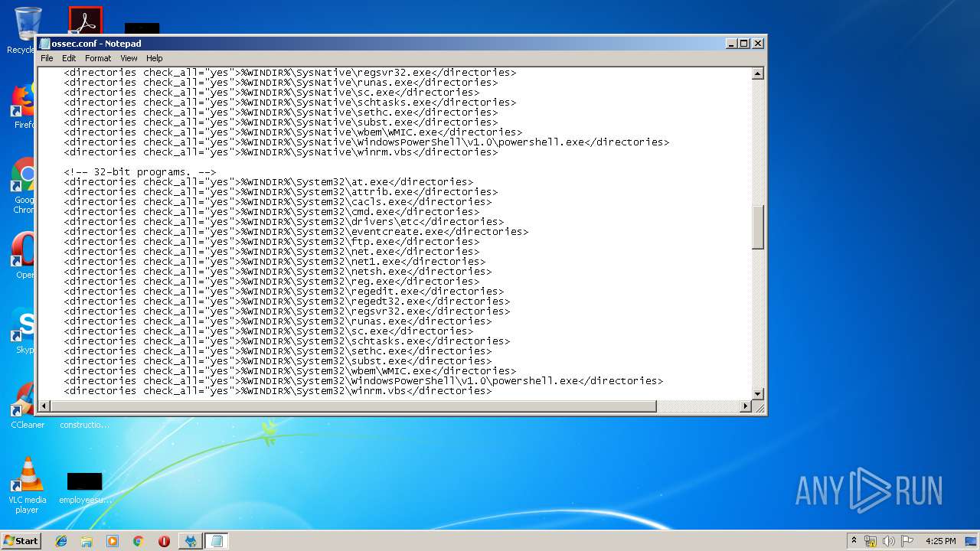Image resolution: width=980 pixels, height=551 pixels.
Task: Click the System32\eventcreate.exe line
Action: [296, 232]
